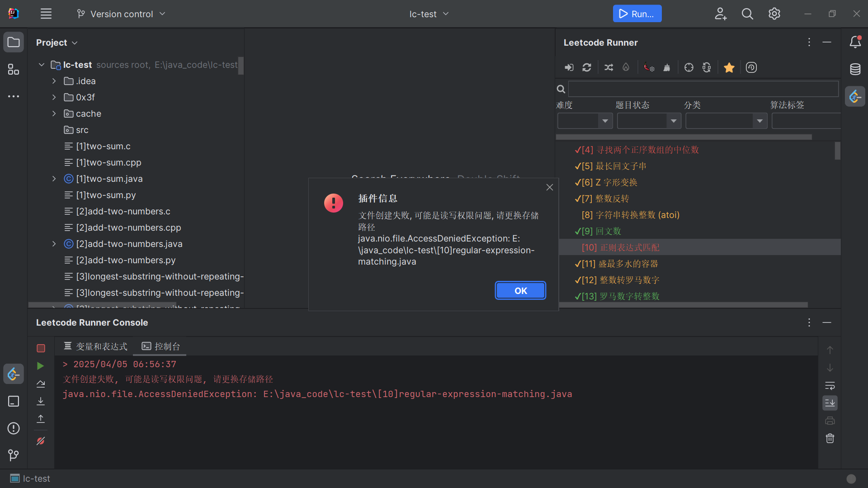Toggle soft-wrap in the console

click(x=830, y=386)
